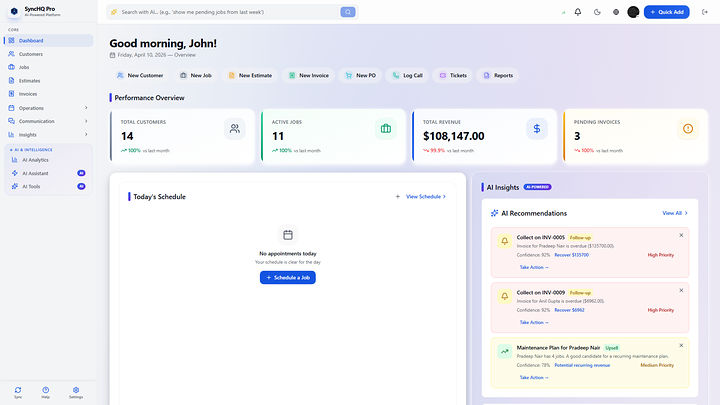Expand the Insights sidebar section
720x405 pixels.
tap(49, 135)
